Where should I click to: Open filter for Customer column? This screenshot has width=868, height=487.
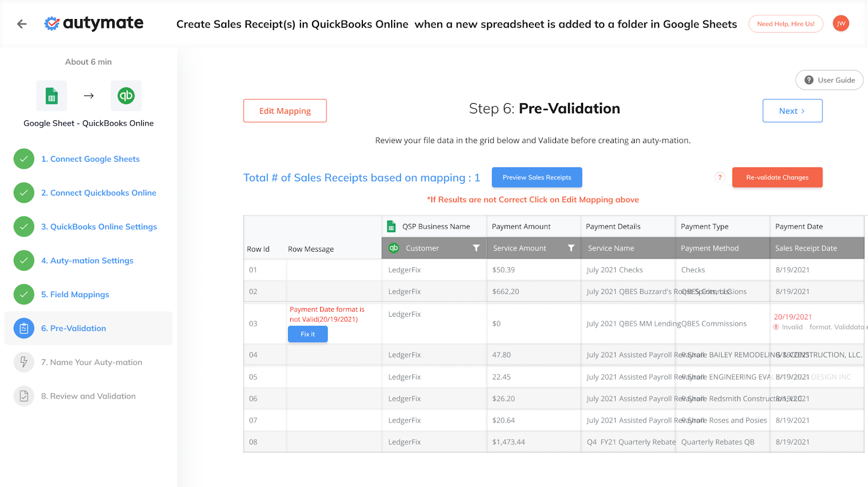(476, 248)
